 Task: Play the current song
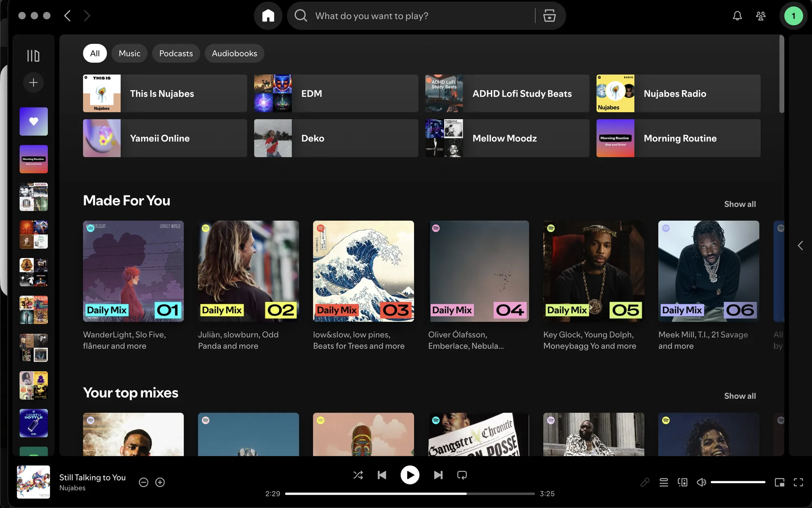[410, 475]
